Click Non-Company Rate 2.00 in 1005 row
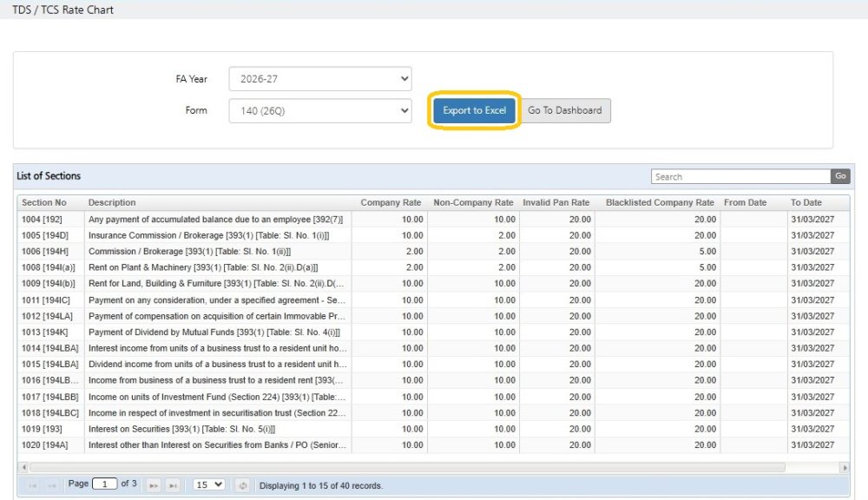Image resolution: width=868 pixels, height=500 pixels. pyautogui.click(x=507, y=235)
